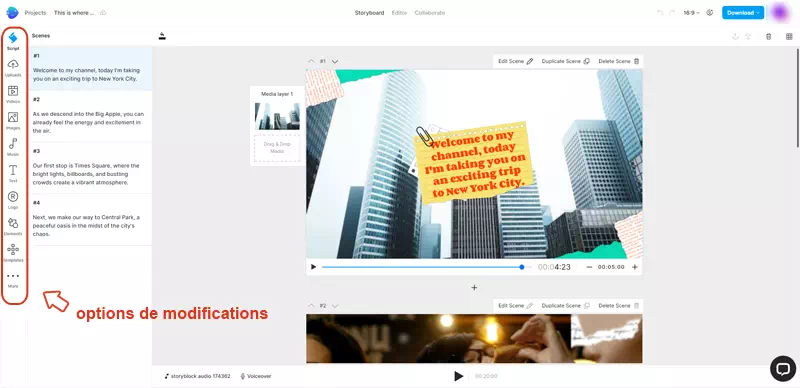The image size is (800, 388).
Task: Decrease scene #1 duration with minus
Action: [589, 267]
